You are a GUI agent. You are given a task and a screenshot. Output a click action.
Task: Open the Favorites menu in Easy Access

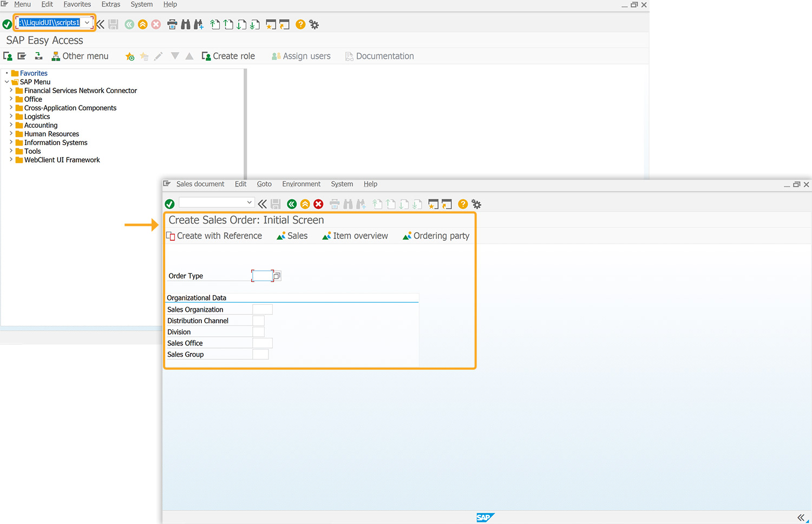point(77,4)
